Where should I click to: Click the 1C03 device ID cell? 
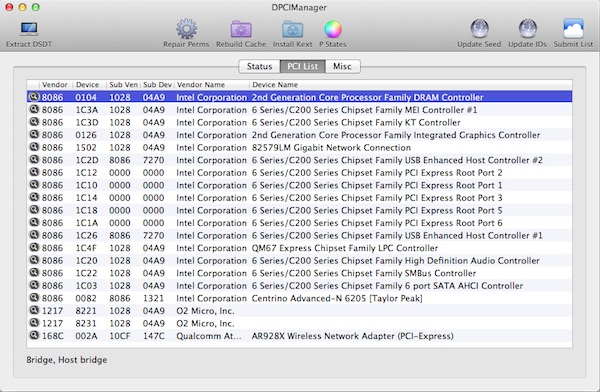pos(86,286)
